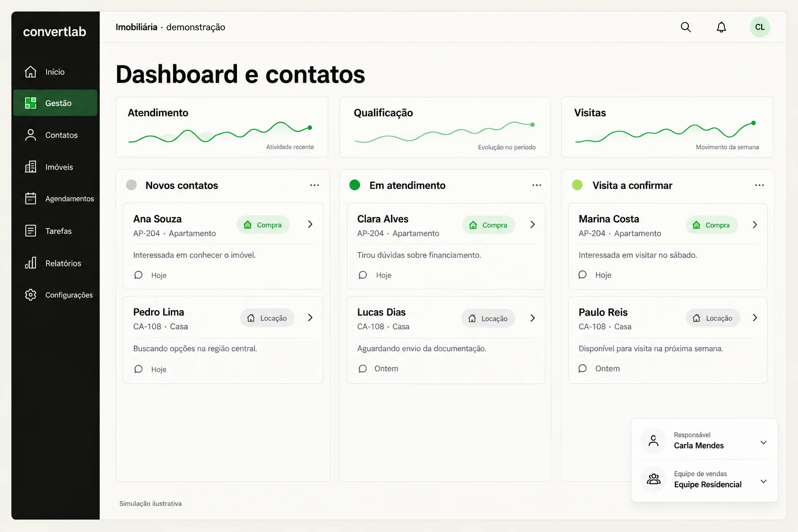798x532 pixels.
Task: Click the Agendamentos calendar icon
Action: pyautogui.click(x=31, y=198)
